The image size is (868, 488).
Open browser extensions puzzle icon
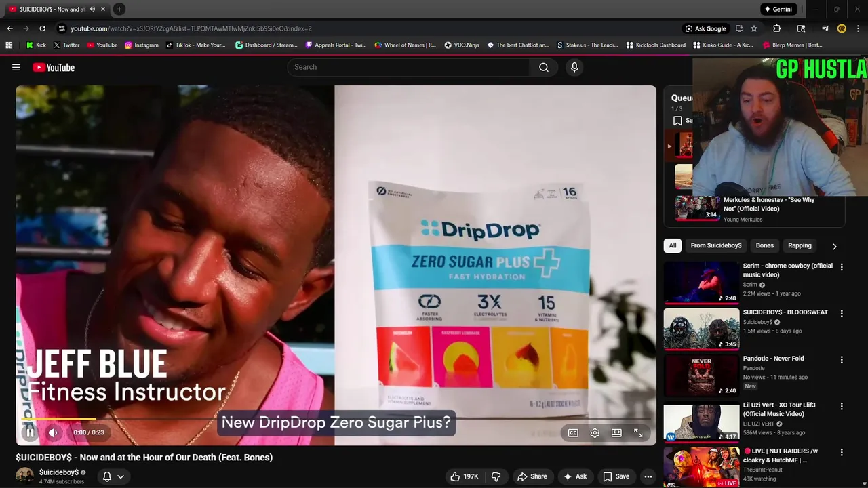[776, 28]
